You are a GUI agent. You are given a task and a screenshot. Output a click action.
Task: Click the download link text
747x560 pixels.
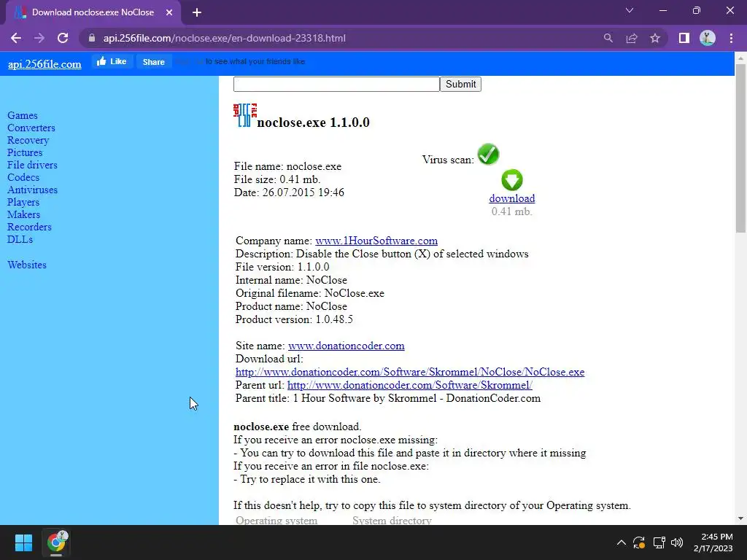(x=511, y=198)
